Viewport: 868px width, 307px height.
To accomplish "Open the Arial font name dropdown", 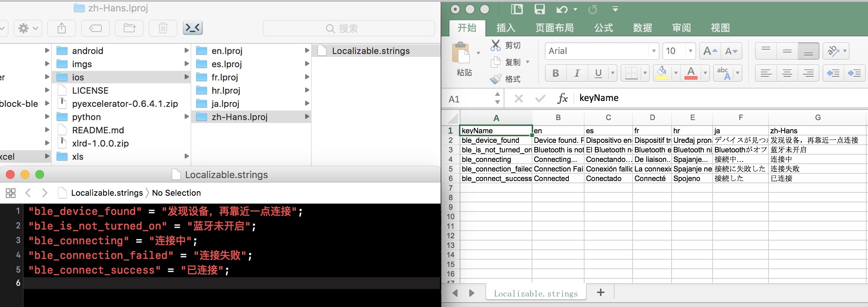I will (x=654, y=51).
